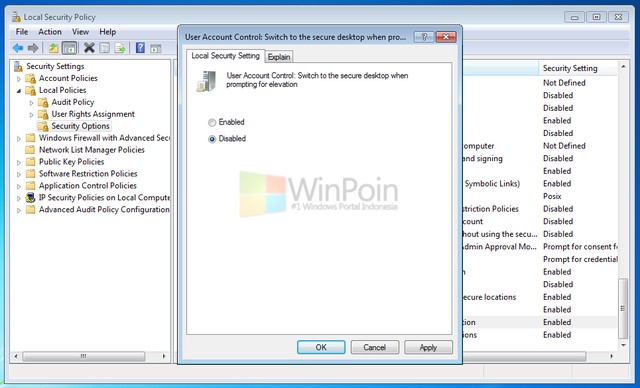Toggle Show/Hide Console Tree toolbar icon
The width and height of the screenshot is (640, 388).
pos(70,48)
